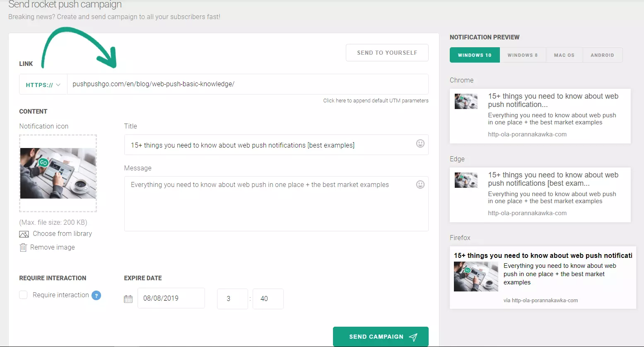Enable the Require interaction checkbox
Viewport: 644px width, 347px height.
(23, 295)
